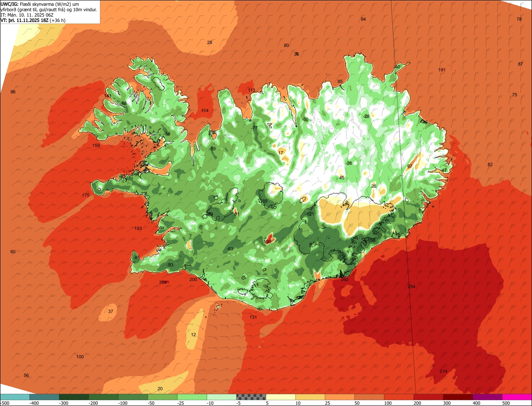This screenshot has width=532, height=406.
Task: Select the value 159 in the western bay
Action: 96,145
